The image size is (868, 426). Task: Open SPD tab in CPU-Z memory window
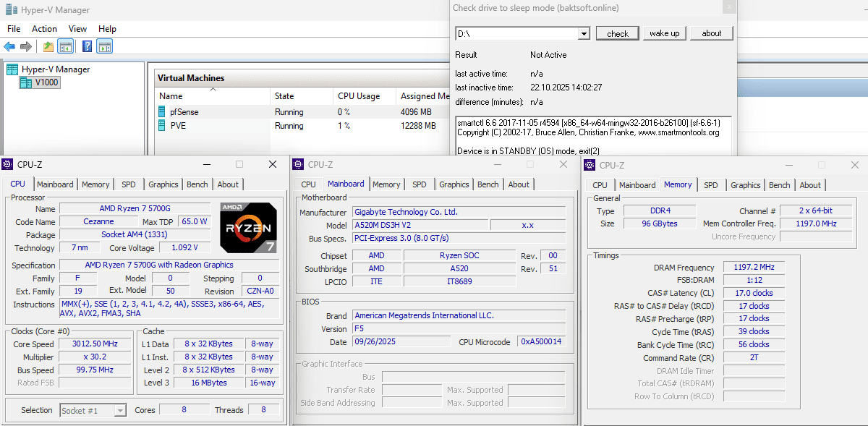coord(711,185)
